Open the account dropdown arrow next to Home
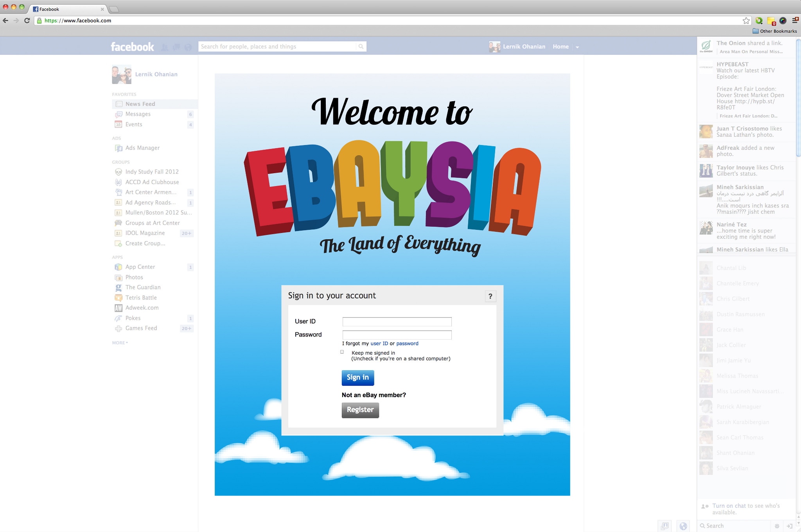Screen dimensions: 801x532 [577, 47]
